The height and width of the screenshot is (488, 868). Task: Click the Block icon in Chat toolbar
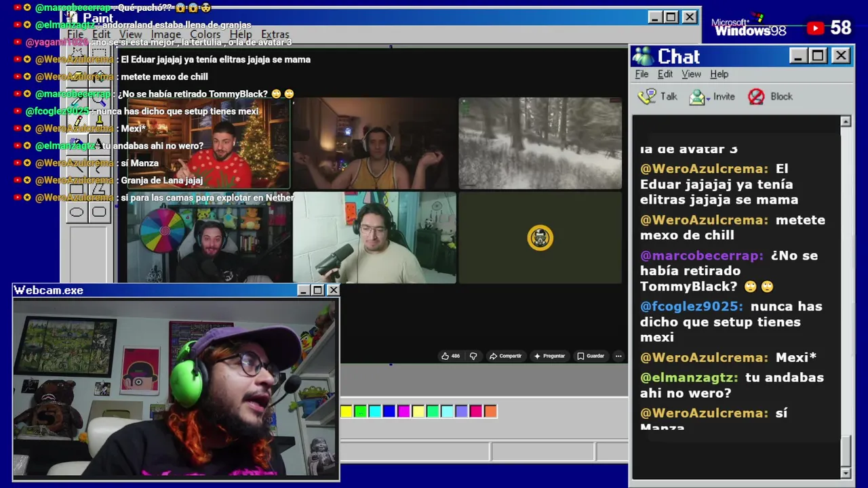tap(756, 97)
